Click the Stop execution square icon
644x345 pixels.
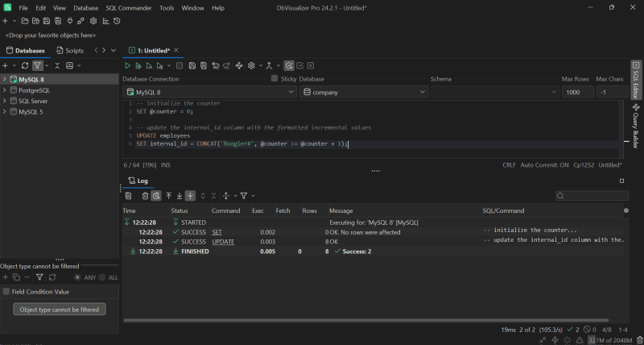[180, 65]
